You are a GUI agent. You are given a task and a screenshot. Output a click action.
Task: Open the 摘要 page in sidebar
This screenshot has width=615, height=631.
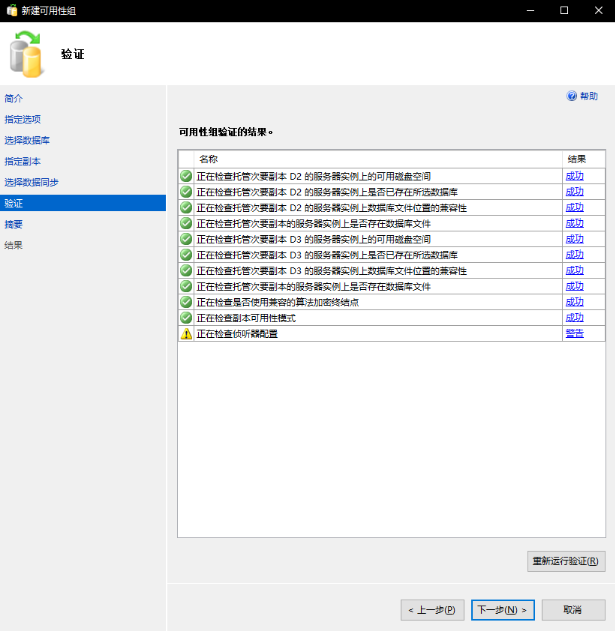pyautogui.click(x=14, y=224)
